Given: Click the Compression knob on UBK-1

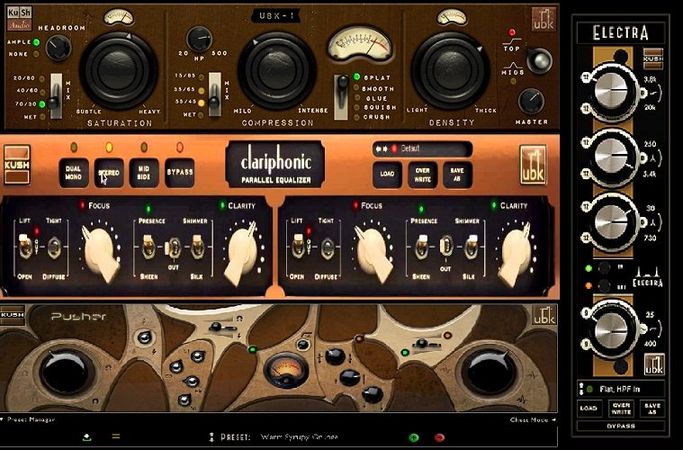Looking at the screenshot, I should pyautogui.click(x=268, y=69).
